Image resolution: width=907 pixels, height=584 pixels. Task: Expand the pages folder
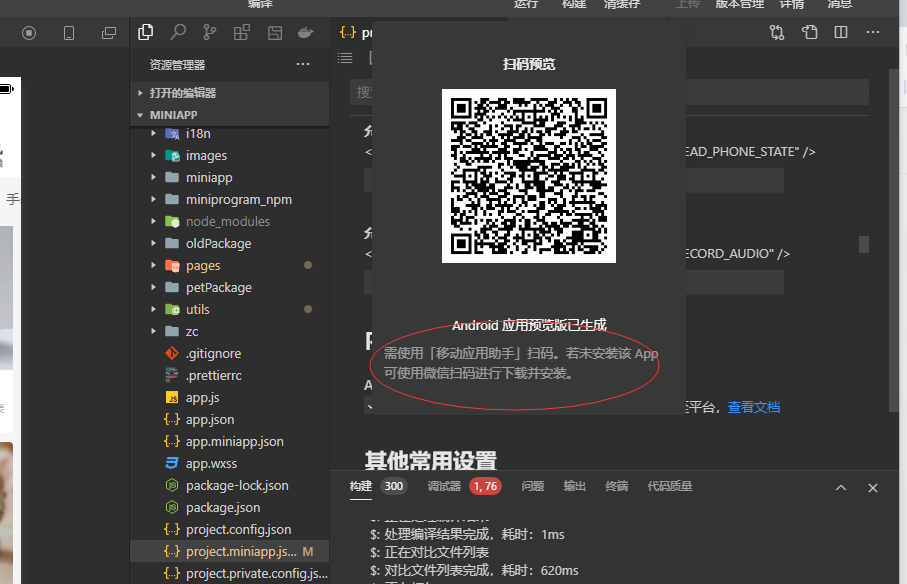(230, 265)
